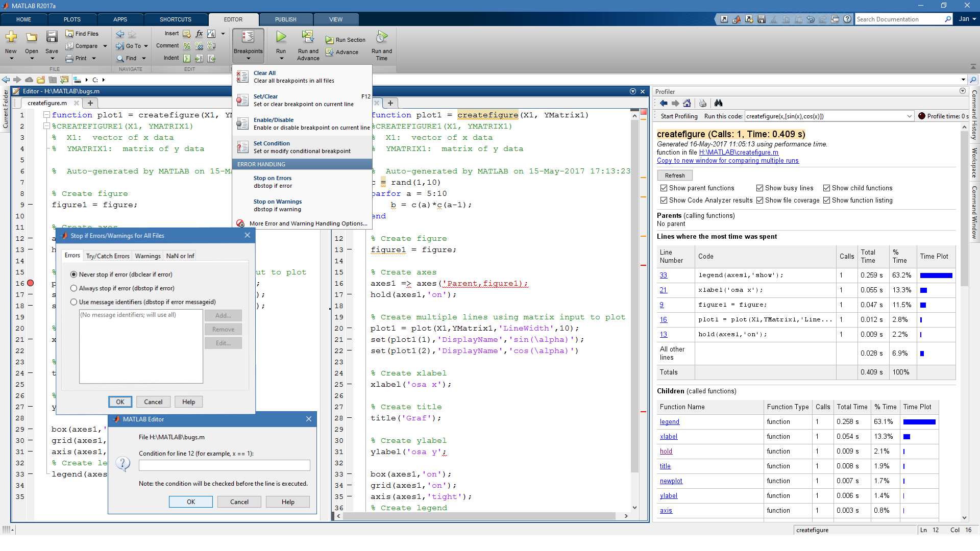Screen dimensions: 980x551
Task: Click the Smart Indent icon
Action: (x=187, y=58)
